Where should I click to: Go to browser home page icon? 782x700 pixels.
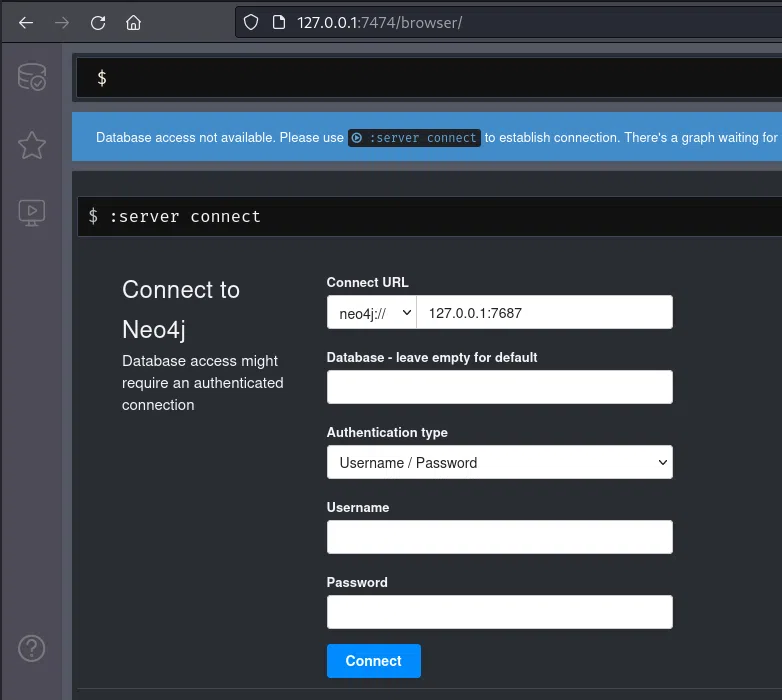click(x=133, y=22)
